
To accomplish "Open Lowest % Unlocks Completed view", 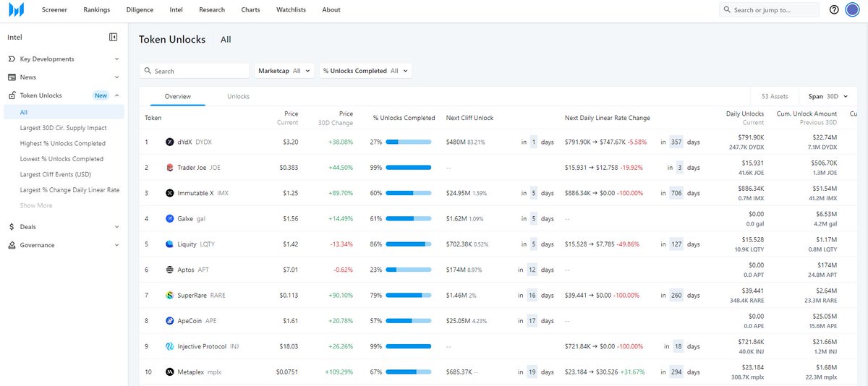I will [x=61, y=159].
